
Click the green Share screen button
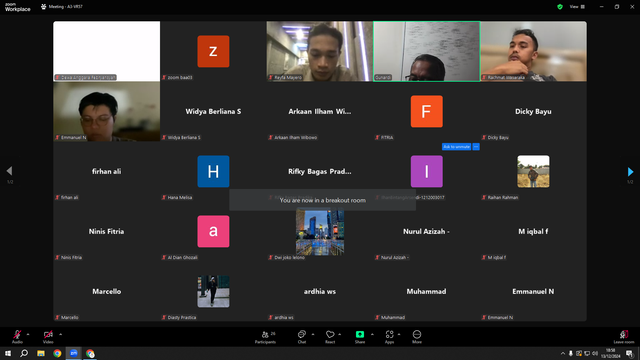360,337
